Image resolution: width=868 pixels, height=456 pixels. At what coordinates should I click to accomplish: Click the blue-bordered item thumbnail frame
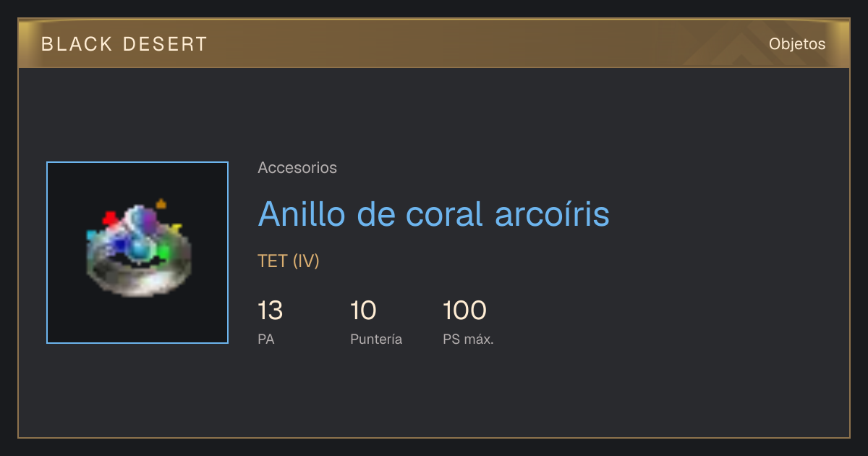tap(137, 253)
